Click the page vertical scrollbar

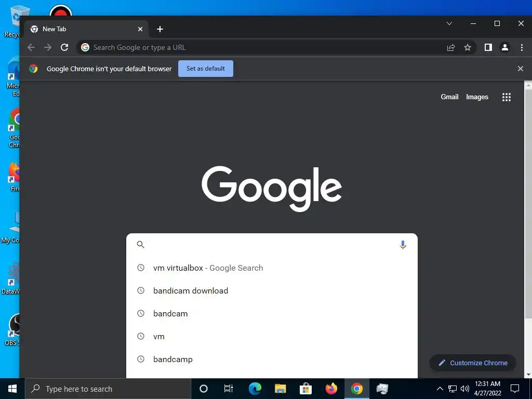(x=528, y=204)
